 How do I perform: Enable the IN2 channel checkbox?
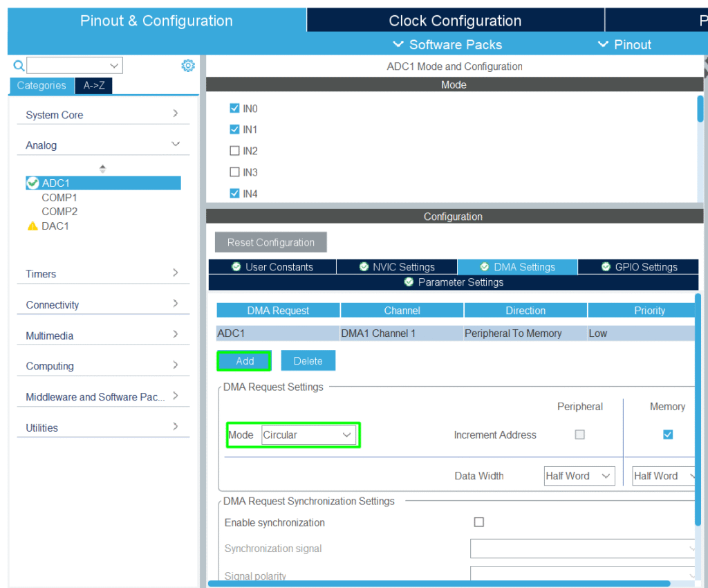tap(234, 151)
